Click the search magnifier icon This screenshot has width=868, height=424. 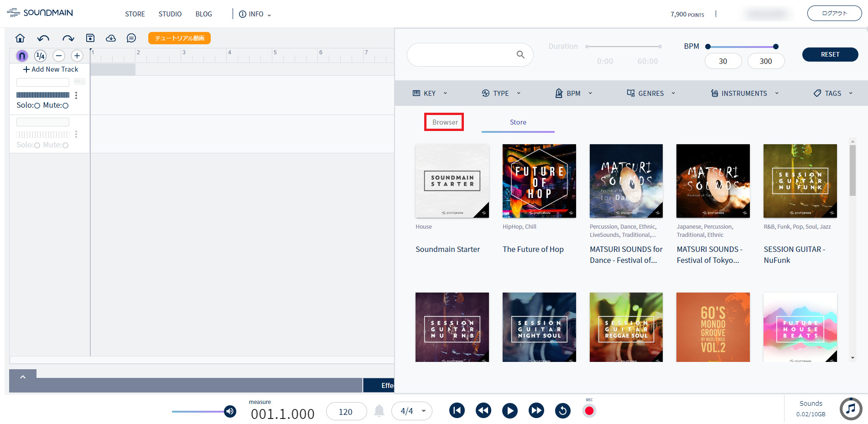coord(520,55)
